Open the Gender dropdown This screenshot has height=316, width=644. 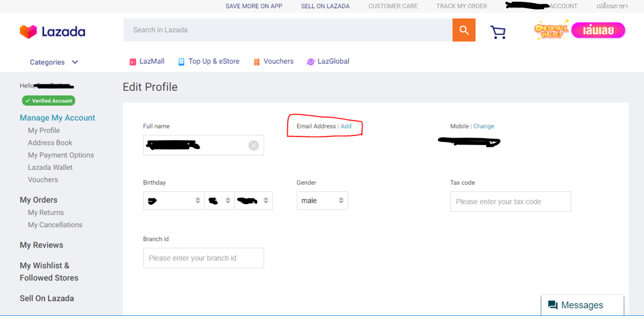point(322,200)
